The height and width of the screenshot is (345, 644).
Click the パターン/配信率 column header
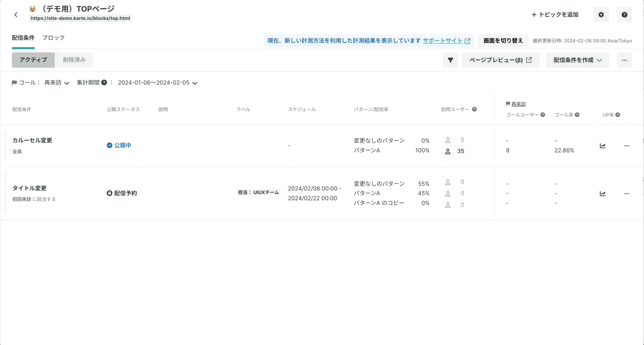371,109
